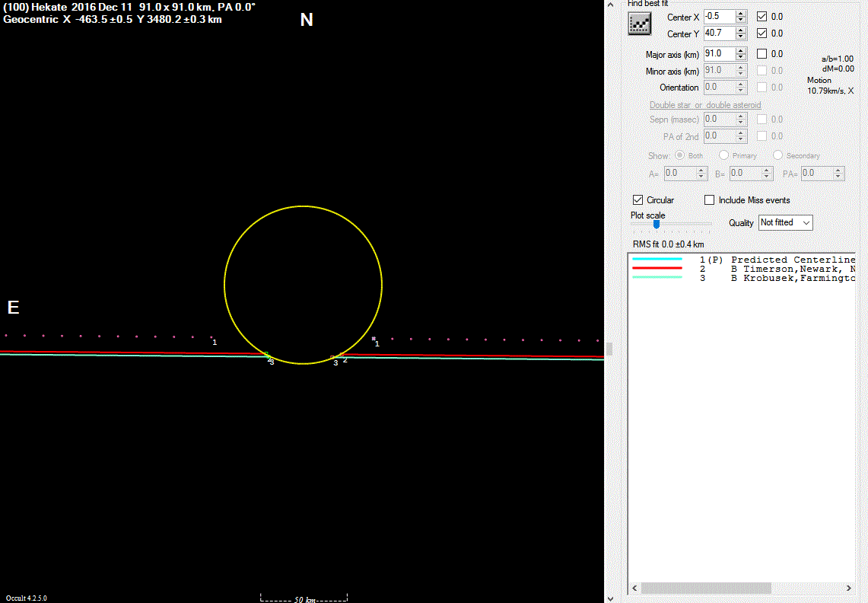Click the RMS fit 0.0 ±0.4 km text
Viewport: 868px width, 603px height.
pyautogui.click(x=668, y=244)
